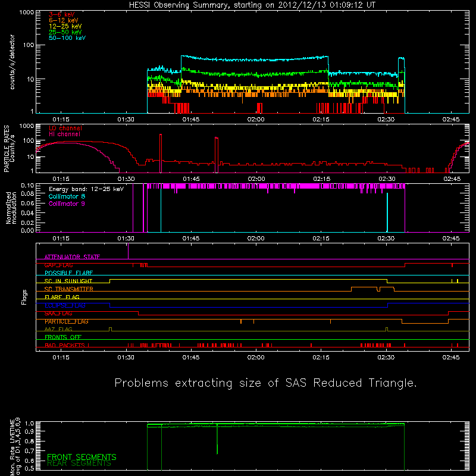Select the green FRONTS_OFF label
Screen dimensions: 476x476
point(63,337)
